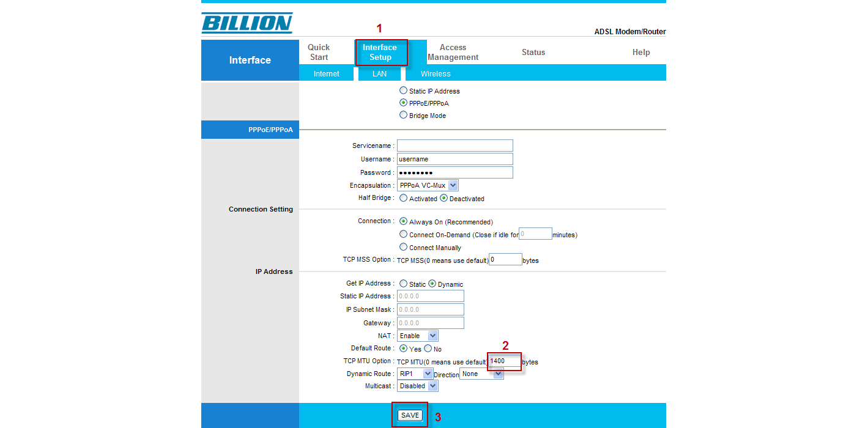Image resolution: width=868 pixels, height=428 pixels.
Task: Select the PPPoE/PPPoA radio option
Action: pos(403,103)
